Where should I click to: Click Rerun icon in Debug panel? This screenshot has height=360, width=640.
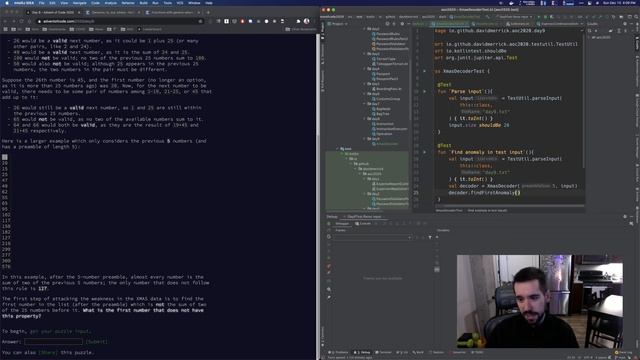click(x=329, y=223)
